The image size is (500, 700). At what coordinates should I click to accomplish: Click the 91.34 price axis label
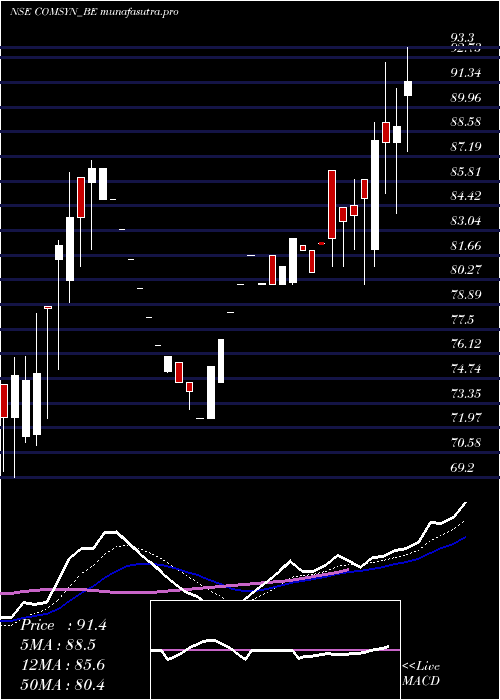coord(466,72)
